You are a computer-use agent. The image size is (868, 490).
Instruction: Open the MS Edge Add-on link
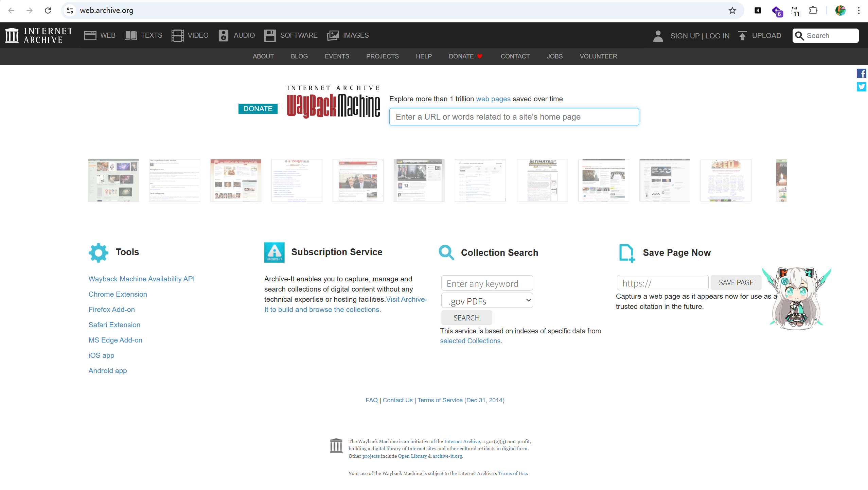[x=116, y=340]
